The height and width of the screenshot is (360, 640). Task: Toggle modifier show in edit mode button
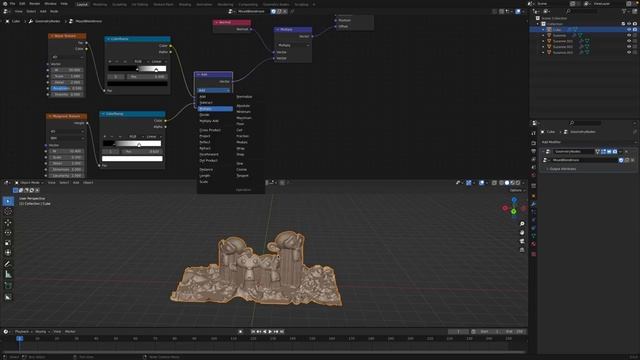point(603,151)
